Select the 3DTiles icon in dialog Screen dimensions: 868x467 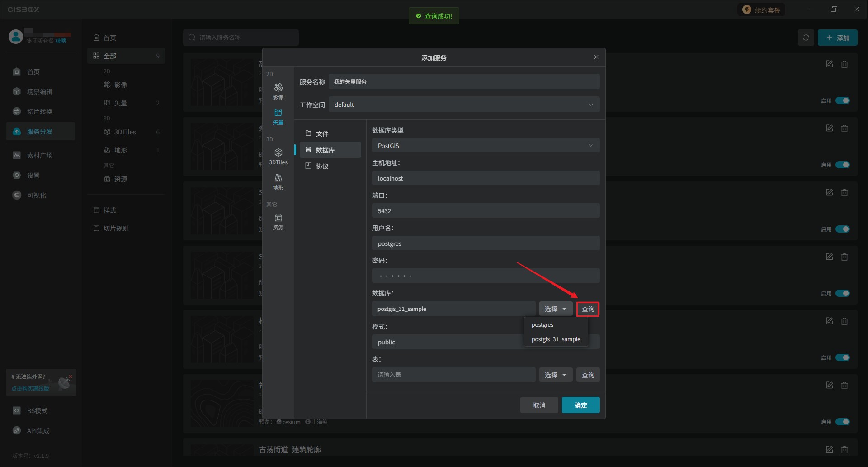click(x=278, y=156)
